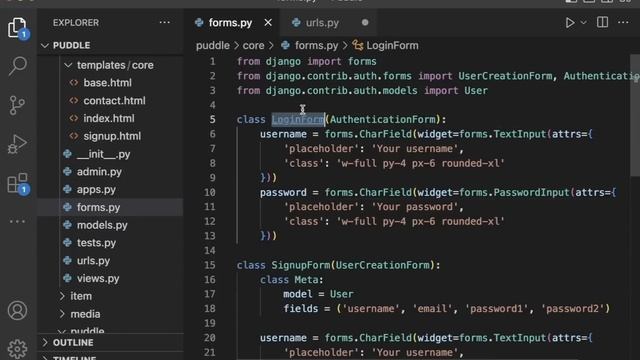Click line number 15 in the gutter

click(x=210, y=265)
